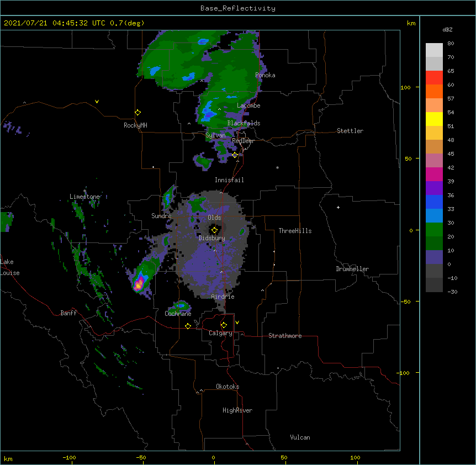Click the dBZ legend heading
Image resolution: width=476 pixels, height=465 pixels.
coord(447,30)
